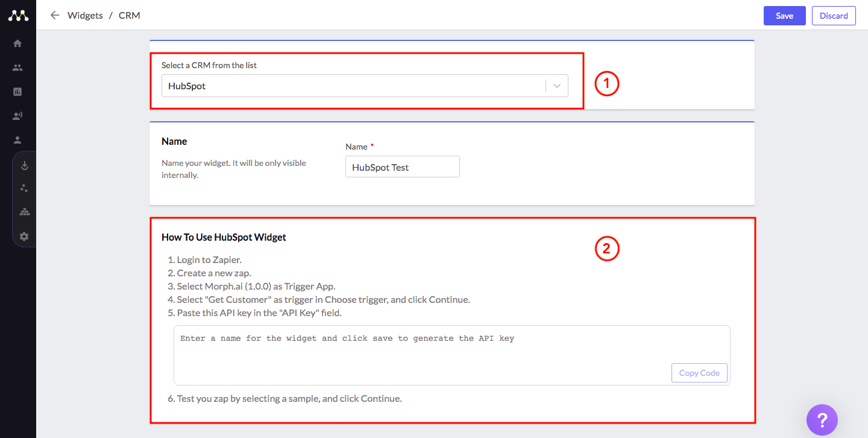Click the 'Name your widget' description text
Image resolution: width=868 pixels, height=438 pixels.
pyautogui.click(x=234, y=169)
